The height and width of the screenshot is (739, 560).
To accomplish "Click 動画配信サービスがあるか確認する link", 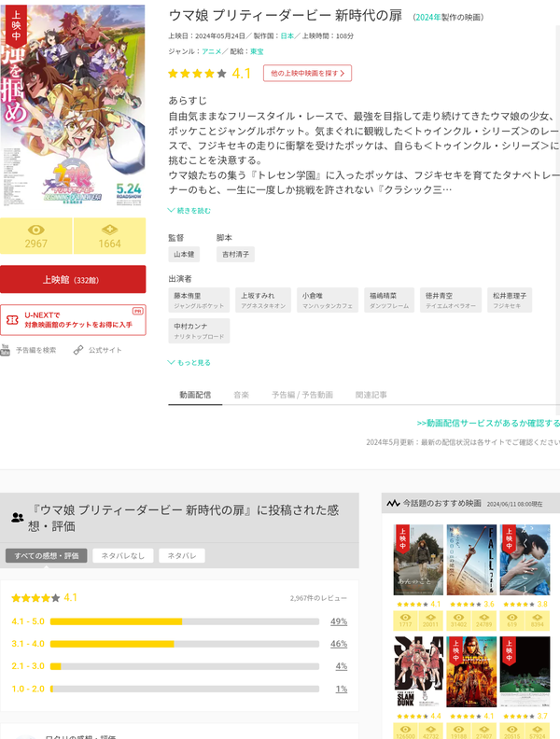I will [x=488, y=424].
